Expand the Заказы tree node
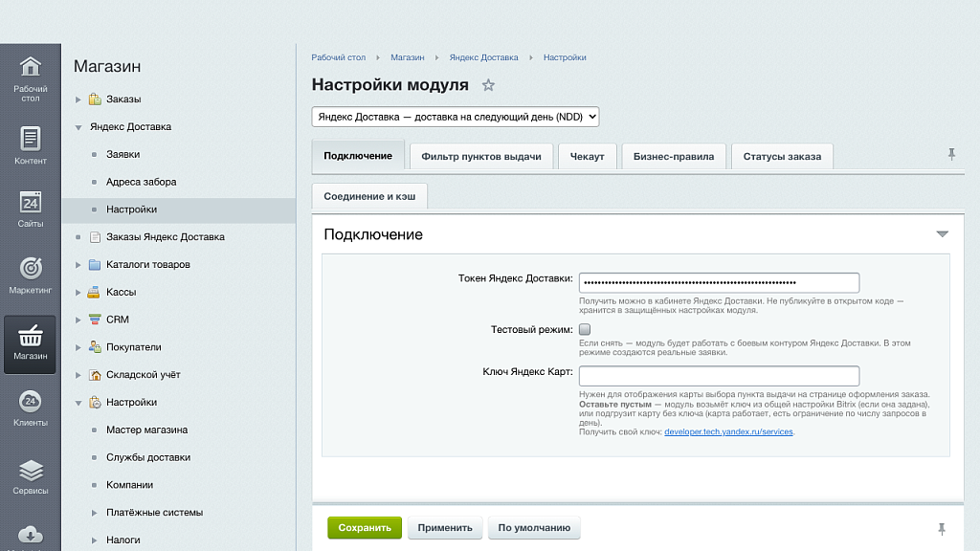 coord(78,99)
